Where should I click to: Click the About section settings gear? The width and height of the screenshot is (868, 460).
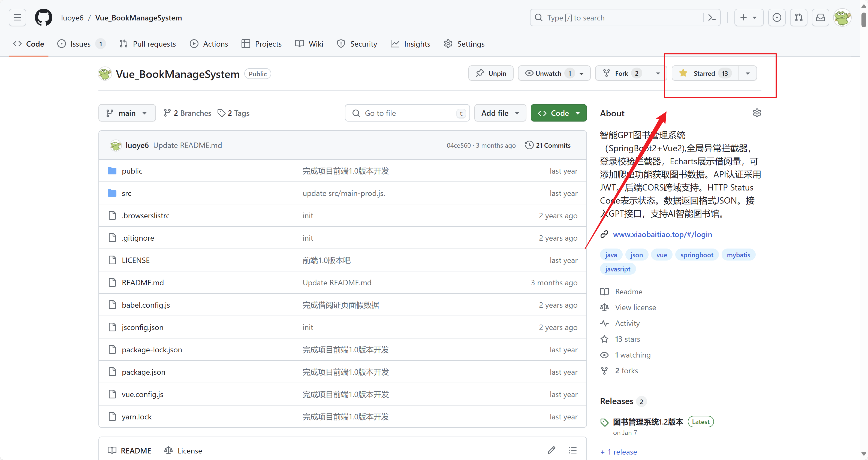757,113
